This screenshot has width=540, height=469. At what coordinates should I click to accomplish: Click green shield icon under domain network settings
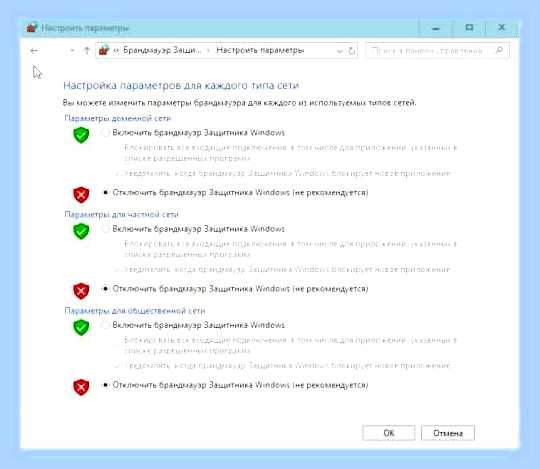[81, 135]
